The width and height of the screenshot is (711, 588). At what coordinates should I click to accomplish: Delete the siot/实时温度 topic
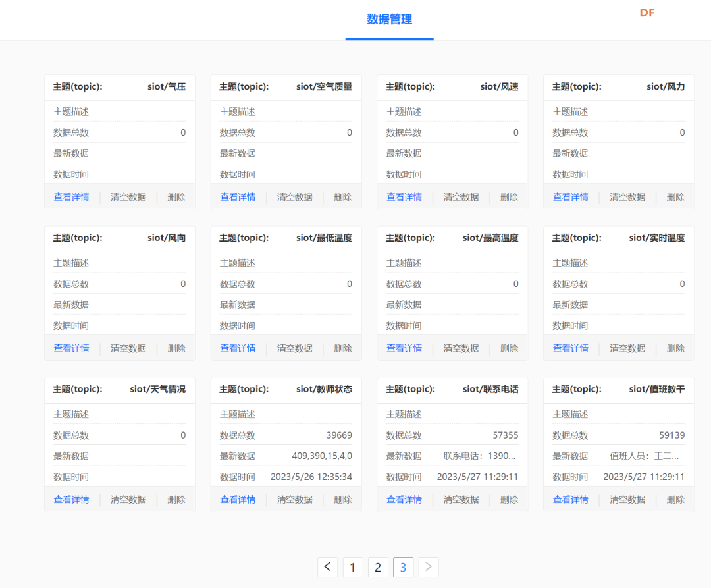[675, 348]
